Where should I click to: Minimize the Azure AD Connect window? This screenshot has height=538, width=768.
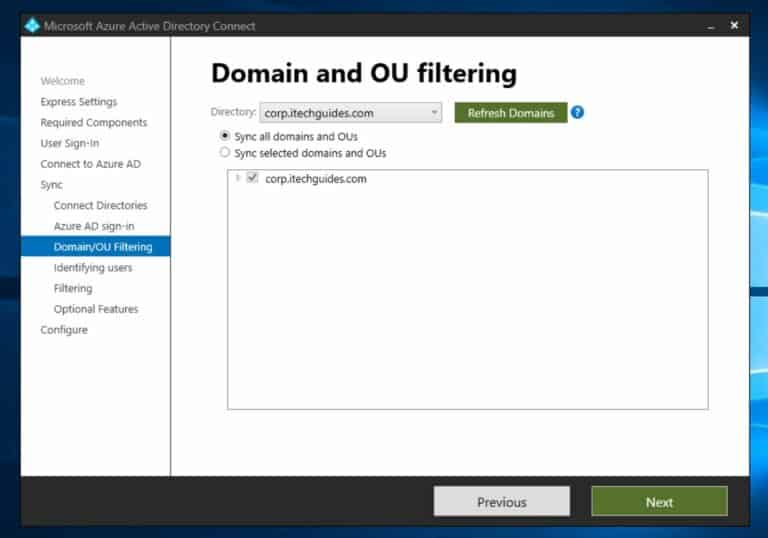pos(711,26)
